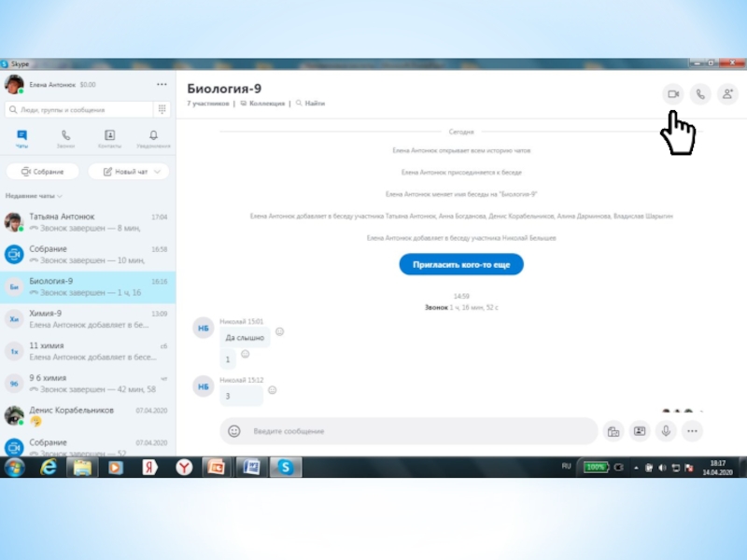The width and height of the screenshot is (747, 560).
Task: React to the message '1'
Action: (245, 354)
